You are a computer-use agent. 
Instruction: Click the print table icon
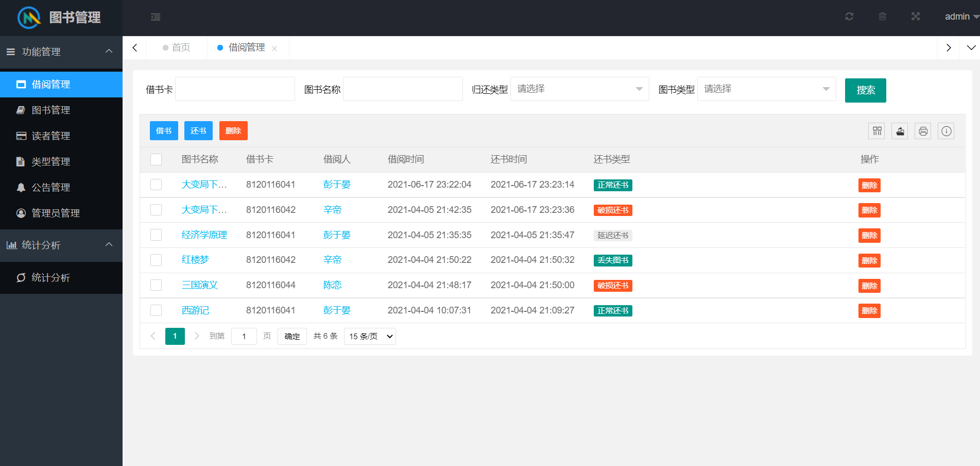[923, 131]
